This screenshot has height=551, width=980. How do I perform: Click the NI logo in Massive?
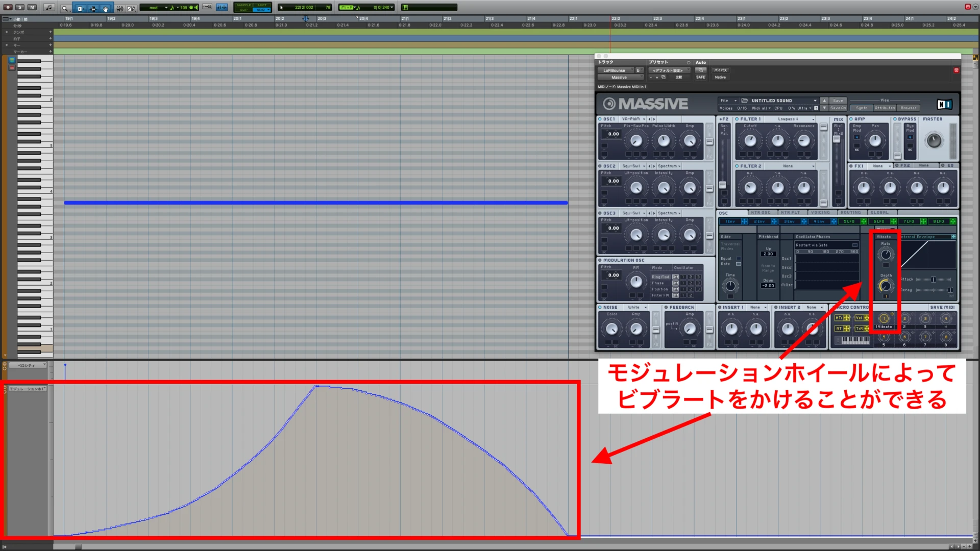[x=944, y=105]
